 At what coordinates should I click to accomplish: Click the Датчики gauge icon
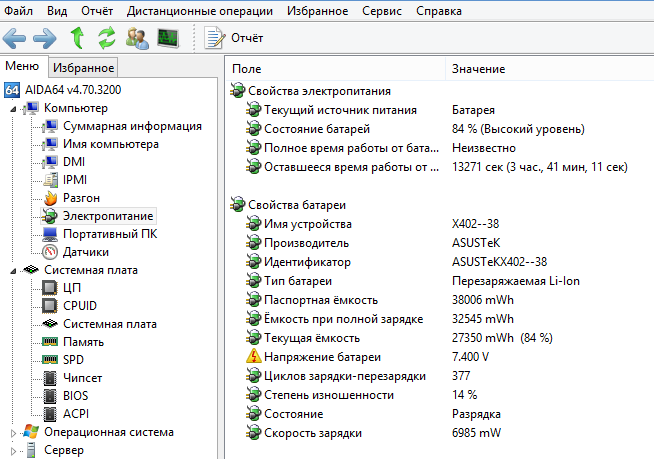pos(50,252)
